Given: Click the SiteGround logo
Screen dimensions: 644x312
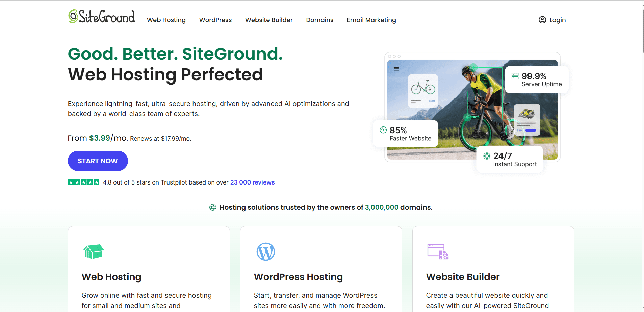Looking at the screenshot, I should [101, 16].
